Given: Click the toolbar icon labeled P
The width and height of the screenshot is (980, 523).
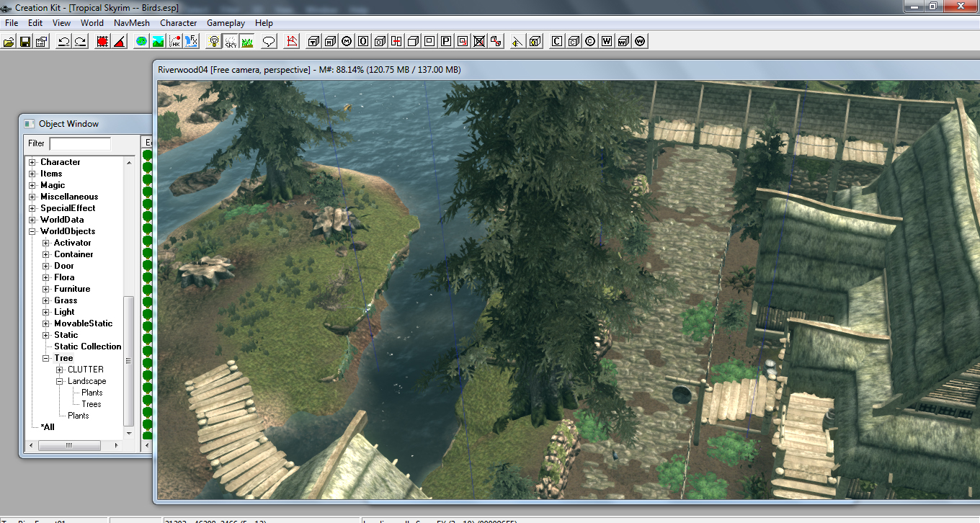Looking at the screenshot, I should point(446,41).
